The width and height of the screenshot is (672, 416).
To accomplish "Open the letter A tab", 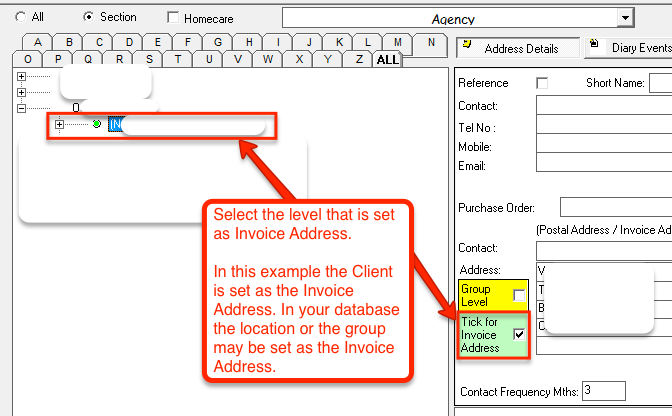I will [39, 43].
